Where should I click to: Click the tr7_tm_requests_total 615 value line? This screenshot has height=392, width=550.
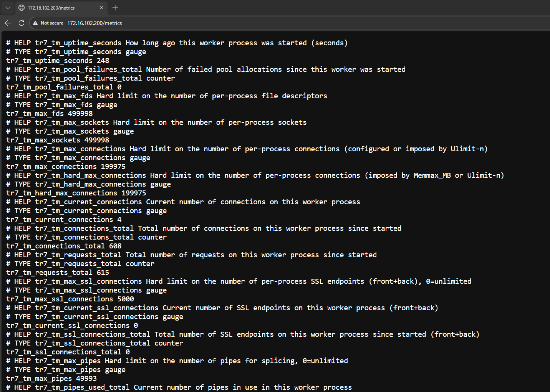click(x=58, y=273)
